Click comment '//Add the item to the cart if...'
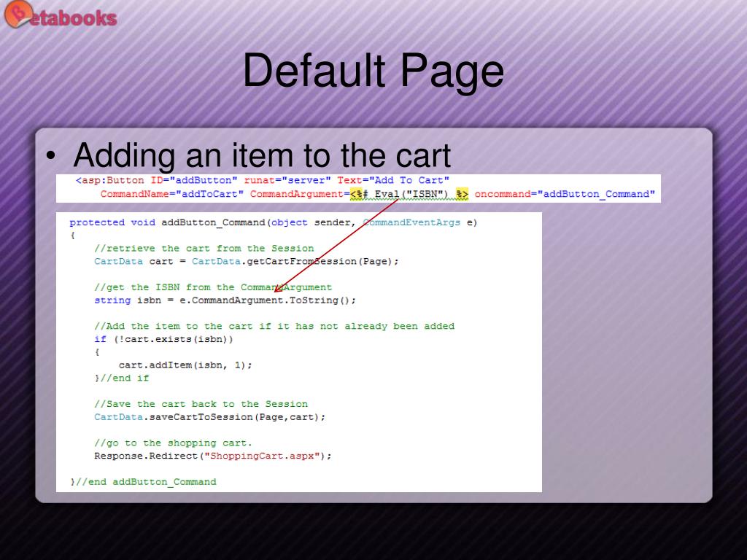The height and width of the screenshot is (560, 747). pos(274,326)
